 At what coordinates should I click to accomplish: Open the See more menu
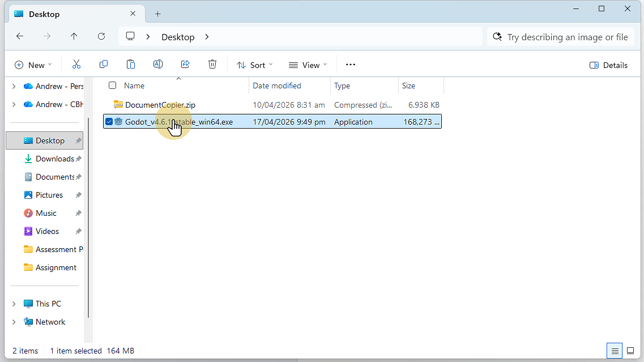point(350,65)
